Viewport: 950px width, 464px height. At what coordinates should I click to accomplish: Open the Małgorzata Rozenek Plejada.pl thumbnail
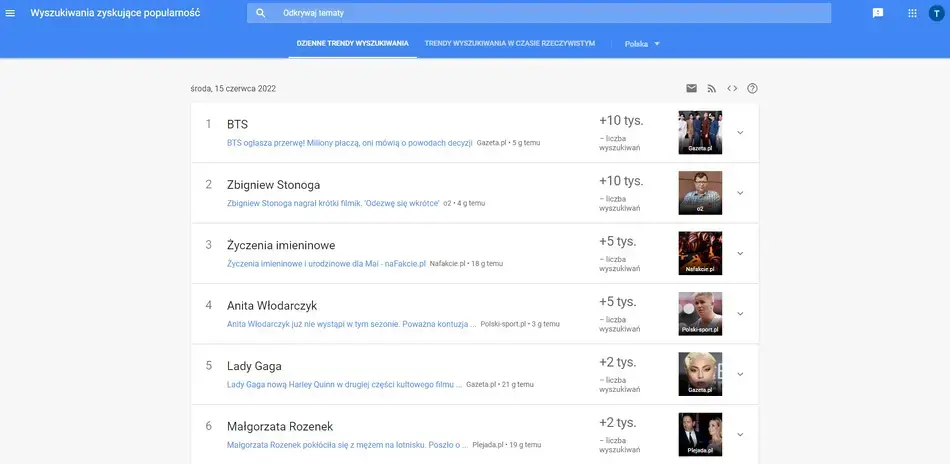(700, 434)
